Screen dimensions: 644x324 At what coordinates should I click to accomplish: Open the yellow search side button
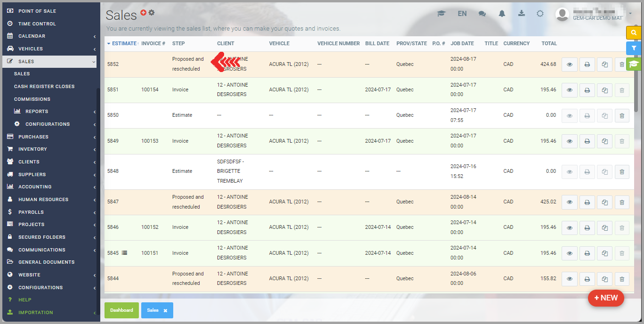pos(634,32)
